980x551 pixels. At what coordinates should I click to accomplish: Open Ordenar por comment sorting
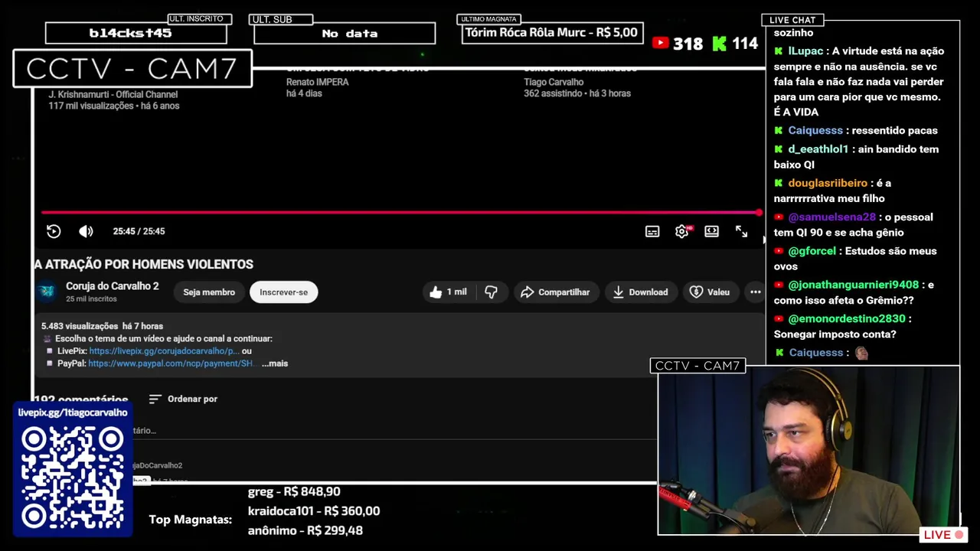click(183, 399)
